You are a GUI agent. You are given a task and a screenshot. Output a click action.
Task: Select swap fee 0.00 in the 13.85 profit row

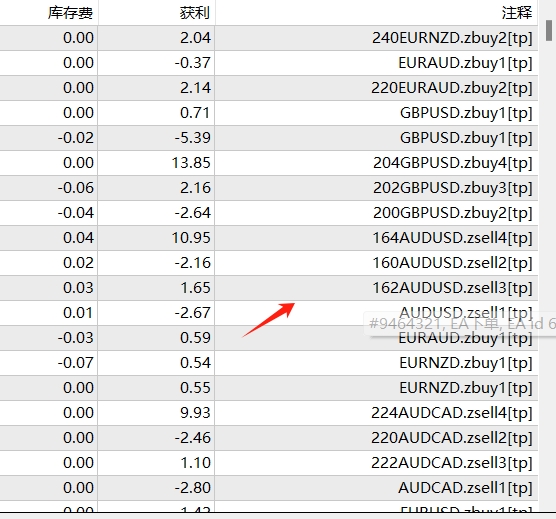78,163
